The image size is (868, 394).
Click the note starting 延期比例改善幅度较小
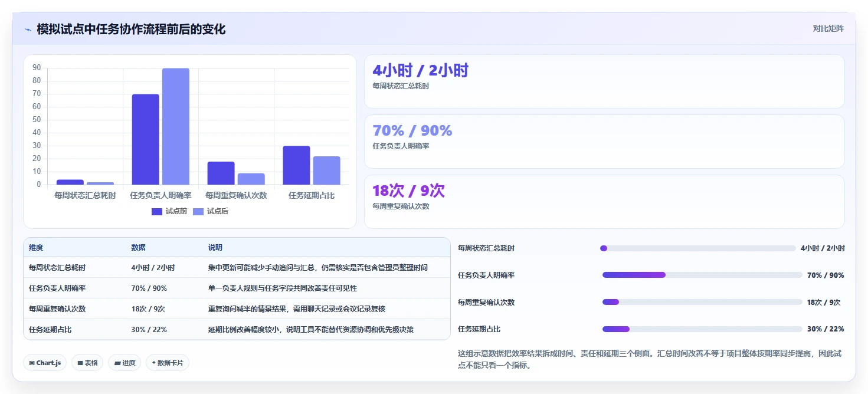tap(311, 330)
